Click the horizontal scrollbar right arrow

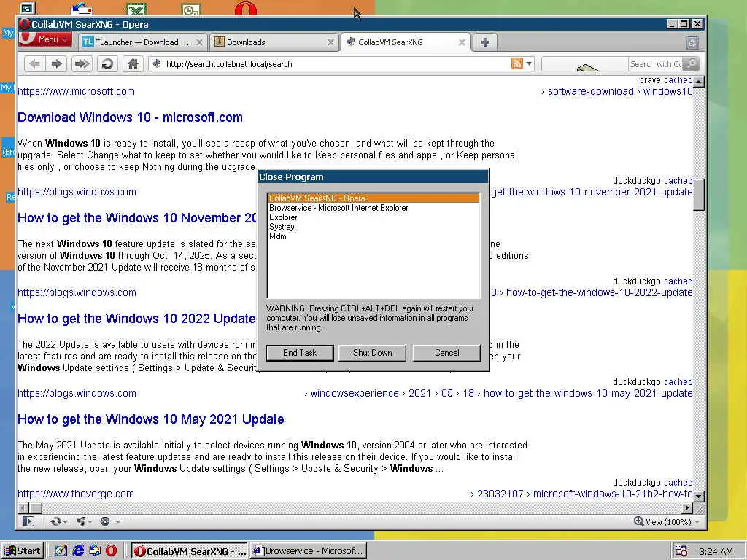point(687,508)
